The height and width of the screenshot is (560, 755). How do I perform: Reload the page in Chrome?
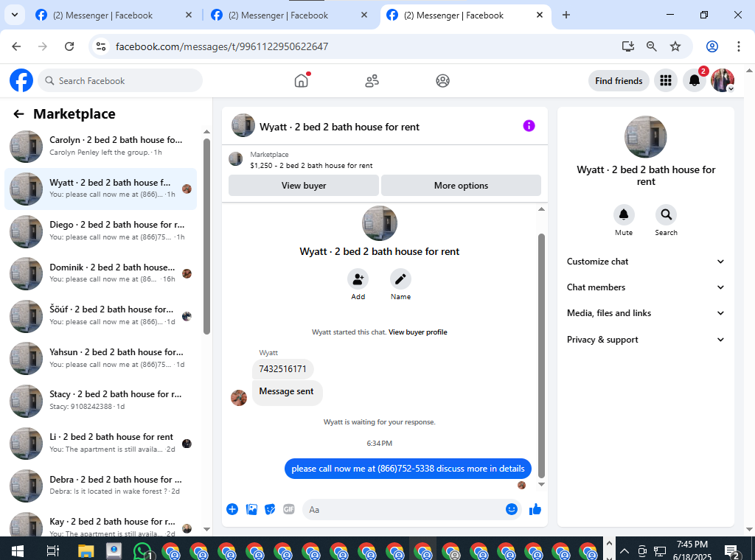pos(69,46)
